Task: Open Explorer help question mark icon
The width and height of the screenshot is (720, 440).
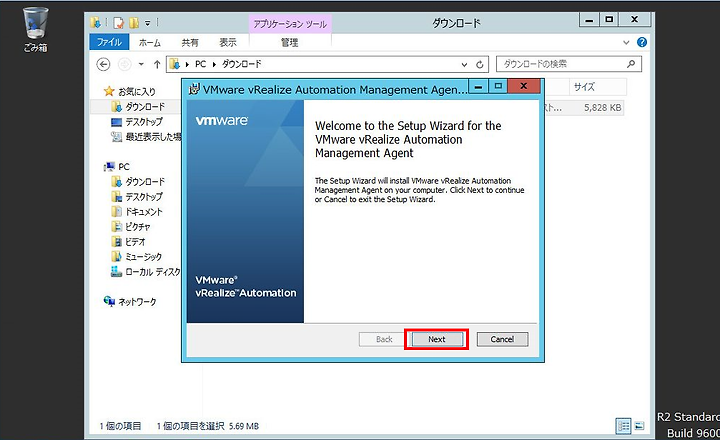Action: (641, 42)
